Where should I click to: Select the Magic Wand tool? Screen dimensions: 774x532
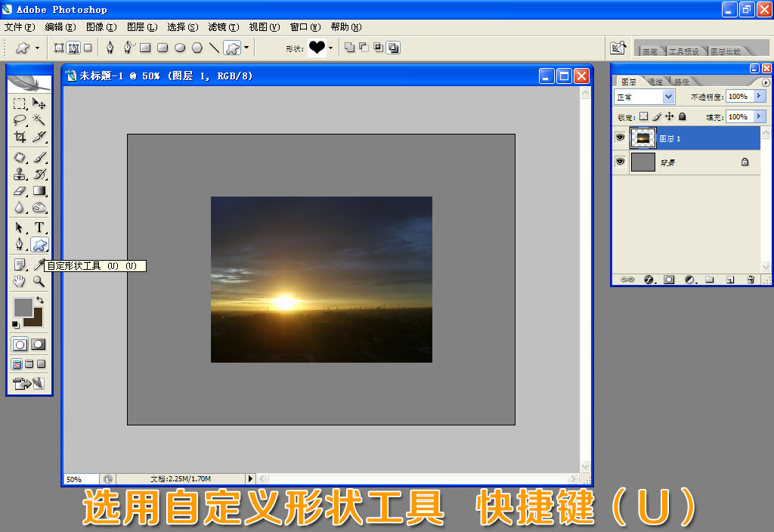pos(39,120)
